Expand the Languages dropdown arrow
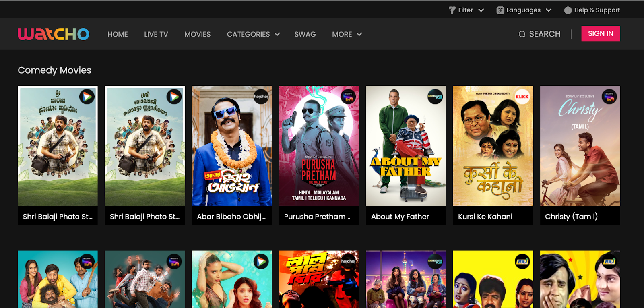 pos(549,10)
